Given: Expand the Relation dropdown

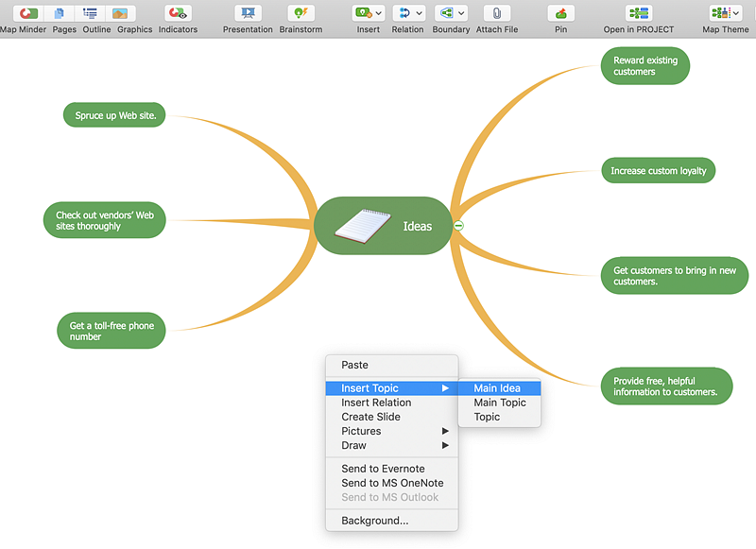Looking at the screenshot, I should [419, 13].
